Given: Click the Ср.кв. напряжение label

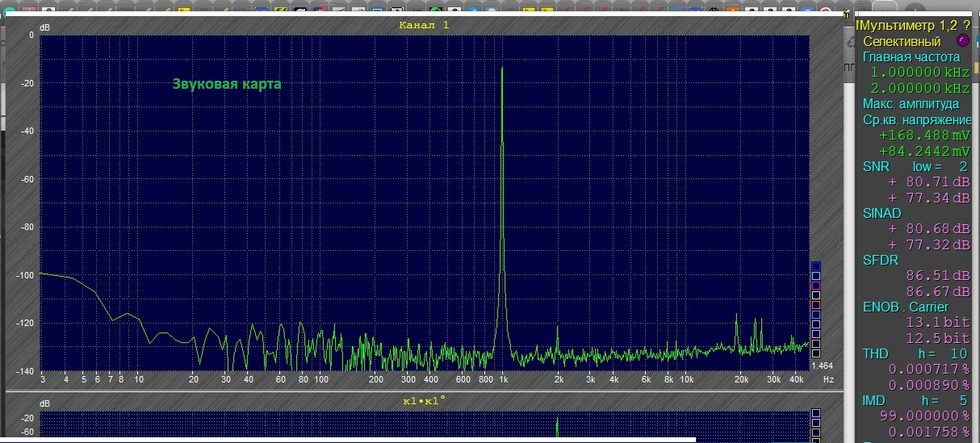Looking at the screenshot, I should point(917,119).
